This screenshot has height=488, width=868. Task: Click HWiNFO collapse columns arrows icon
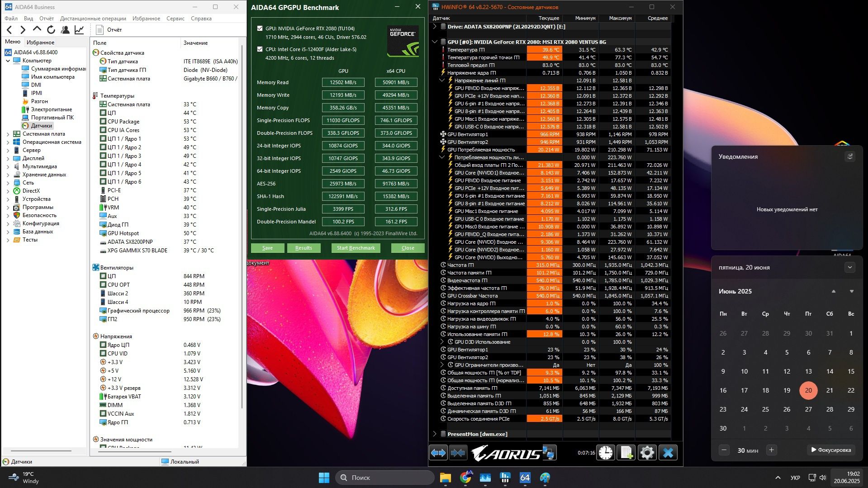458,453
